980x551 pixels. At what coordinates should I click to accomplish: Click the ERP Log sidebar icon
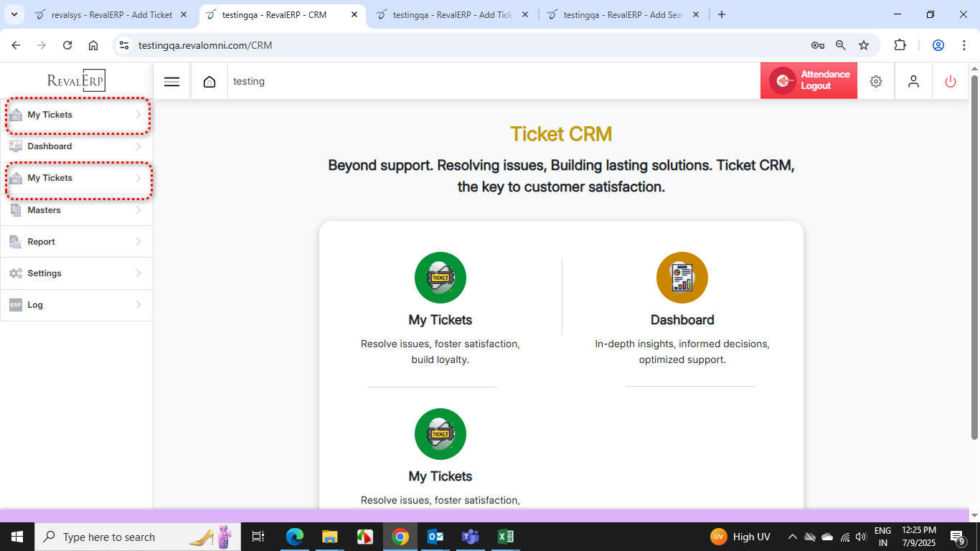point(16,305)
